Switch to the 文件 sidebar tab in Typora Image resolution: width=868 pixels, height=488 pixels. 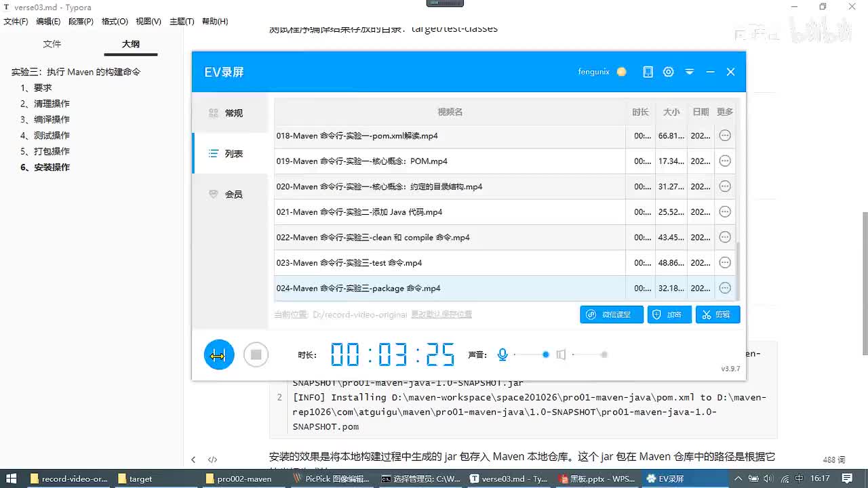(52, 44)
